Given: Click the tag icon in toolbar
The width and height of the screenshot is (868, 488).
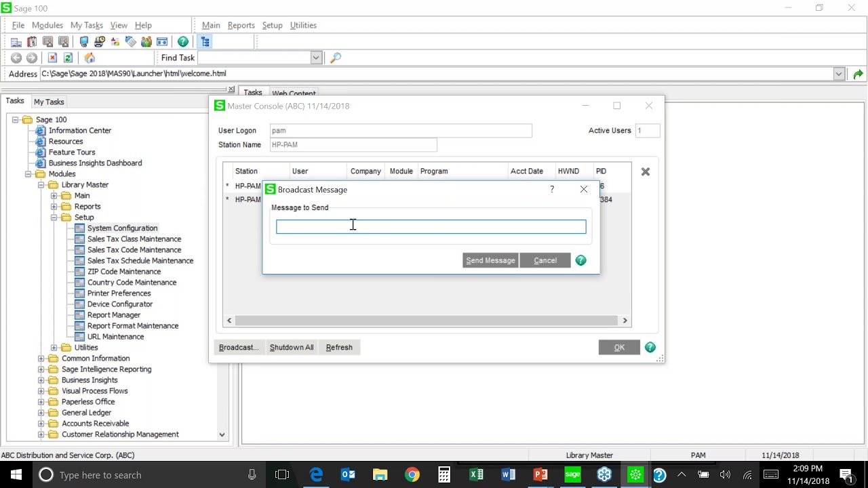Looking at the screenshot, I should click(131, 42).
